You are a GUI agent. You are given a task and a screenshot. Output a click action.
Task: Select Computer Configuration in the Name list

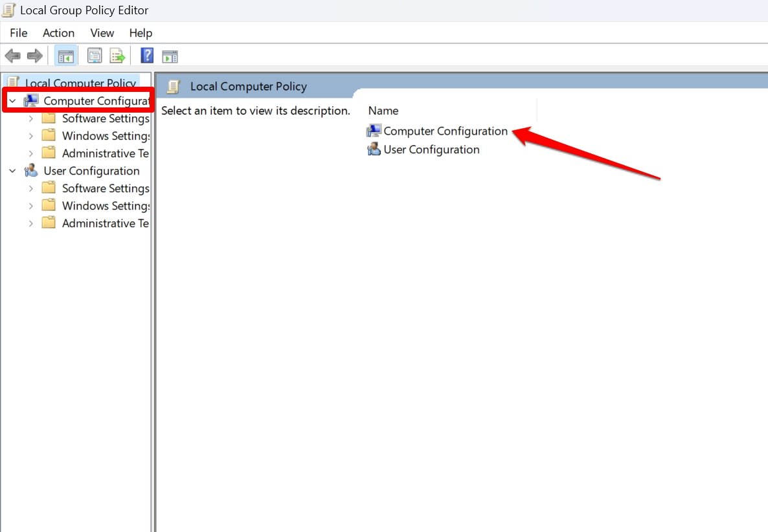(x=446, y=131)
